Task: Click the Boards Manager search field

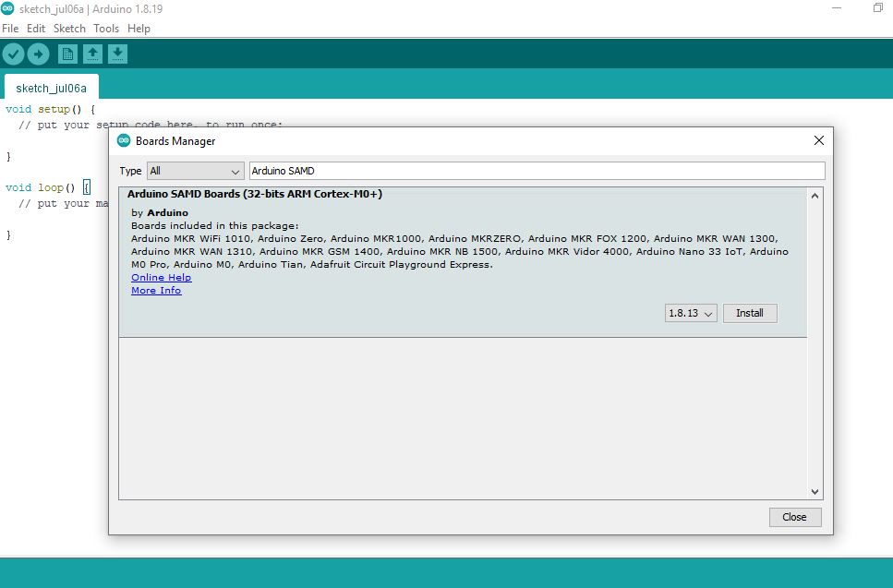Action: [x=537, y=171]
